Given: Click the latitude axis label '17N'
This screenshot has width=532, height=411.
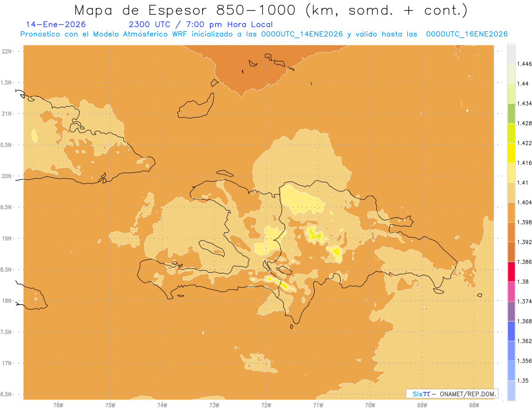Looking at the screenshot, I should (x=6, y=363).
